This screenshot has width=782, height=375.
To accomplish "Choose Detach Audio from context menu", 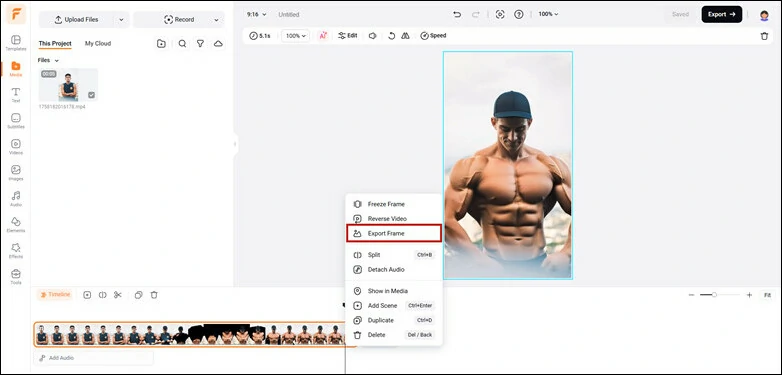I will (x=393, y=269).
